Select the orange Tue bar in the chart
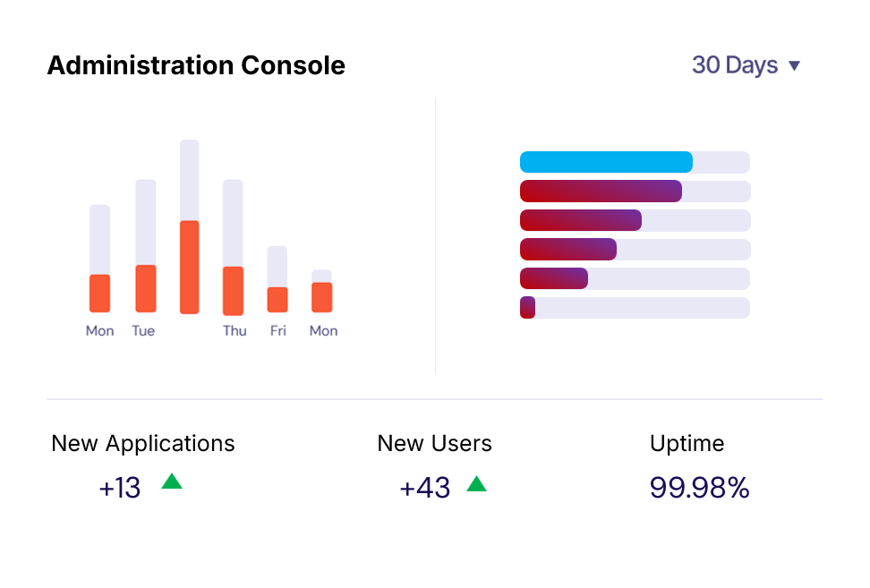Image resolution: width=870 pixels, height=588 pixels. pyautogui.click(x=146, y=288)
